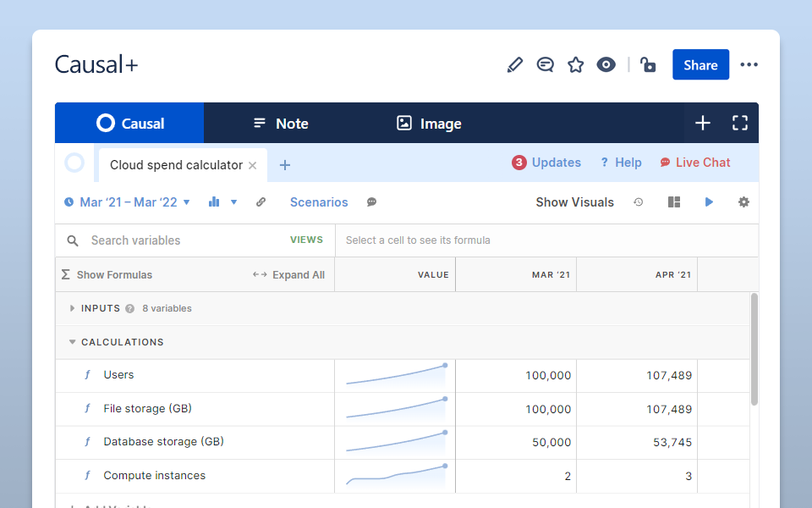Open Updates notifications
Image resolution: width=812 pixels, height=508 pixels.
point(546,163)
